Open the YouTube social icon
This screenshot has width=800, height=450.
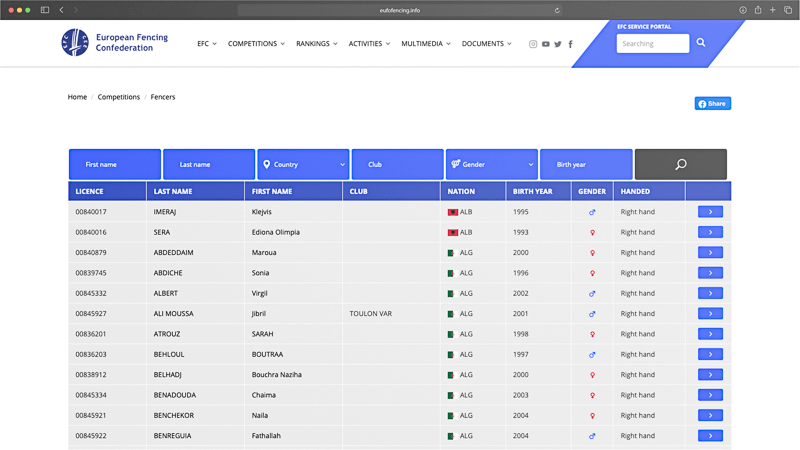click(x=545, y=44)
